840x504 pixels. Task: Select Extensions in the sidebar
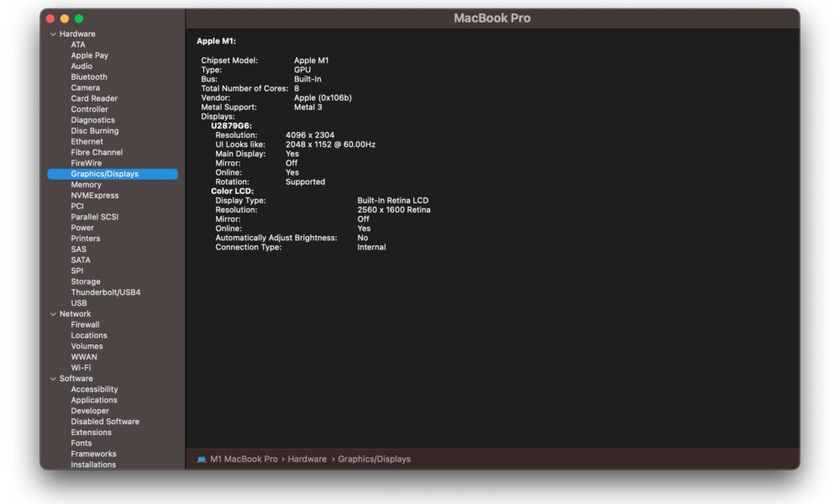click(91, 433)
